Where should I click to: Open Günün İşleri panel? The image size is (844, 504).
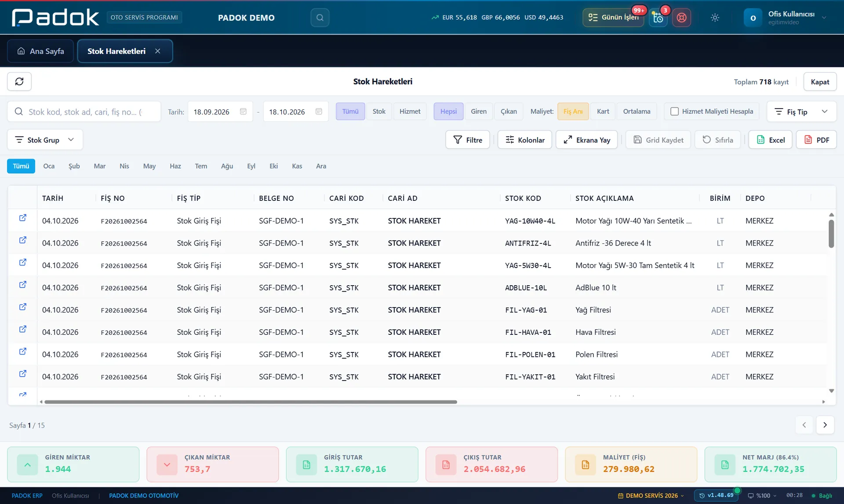[614, 18]
